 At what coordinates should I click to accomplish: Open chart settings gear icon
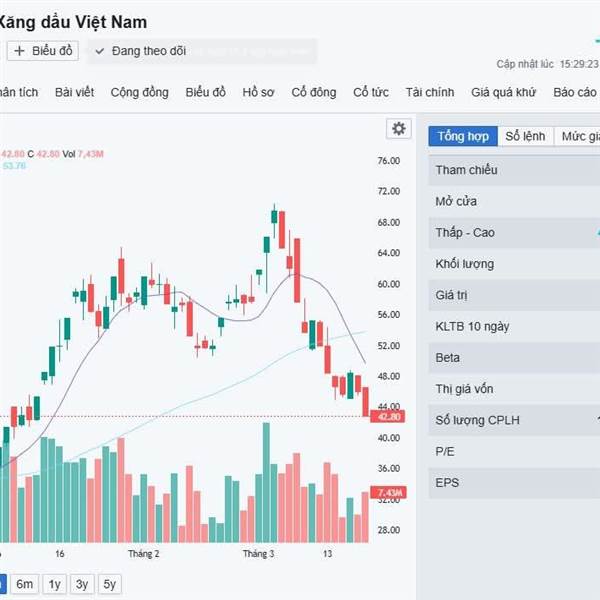399,128
